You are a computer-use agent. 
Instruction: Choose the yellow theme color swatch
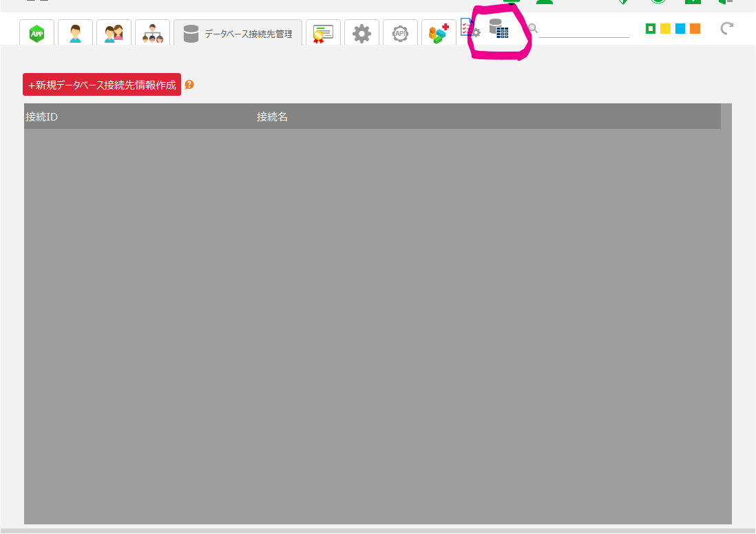click(x=665, y=28)
